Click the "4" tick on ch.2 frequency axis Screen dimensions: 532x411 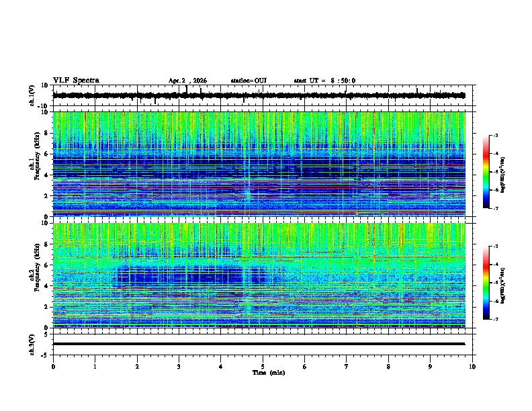[x=48, y=286]
